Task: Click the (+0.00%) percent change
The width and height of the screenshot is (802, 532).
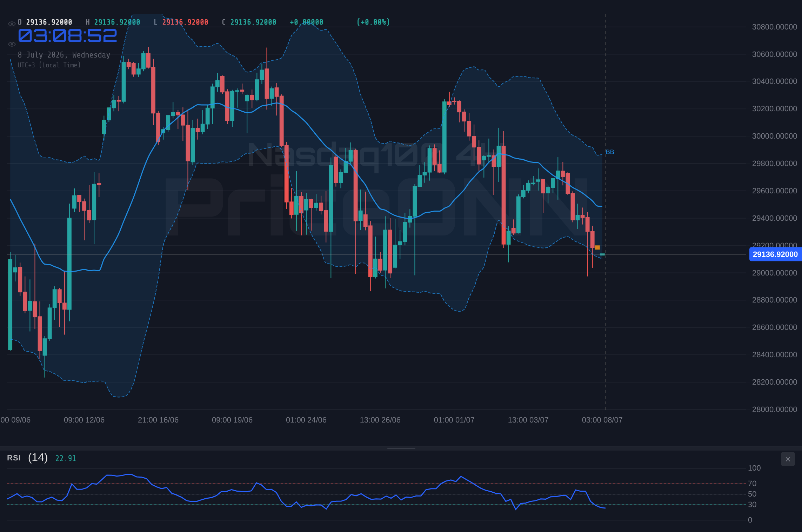Action: 373,22
